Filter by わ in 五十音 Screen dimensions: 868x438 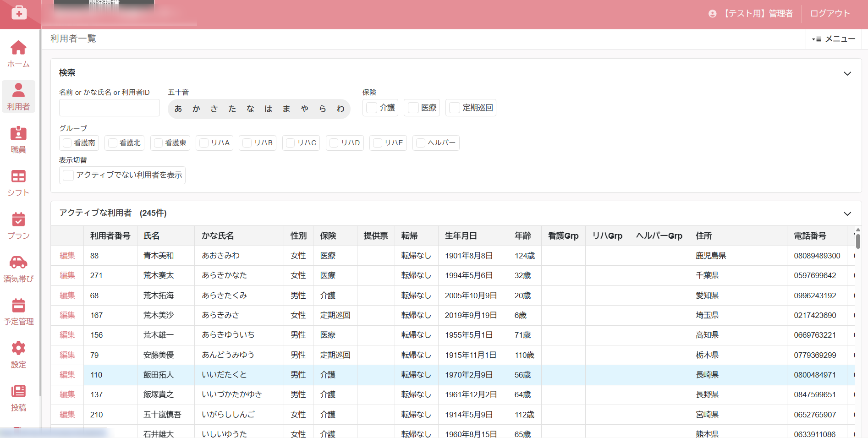[341, 109]
